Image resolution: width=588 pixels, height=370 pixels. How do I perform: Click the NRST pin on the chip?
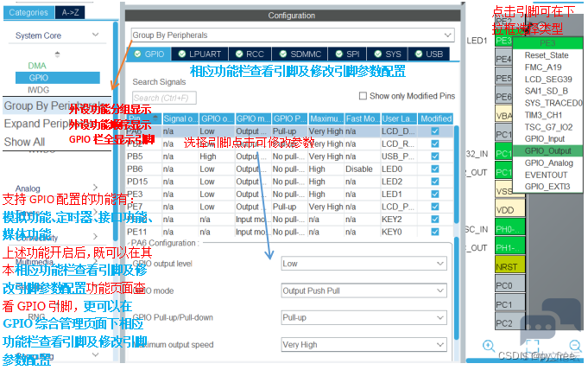click(x=506, y=266)
